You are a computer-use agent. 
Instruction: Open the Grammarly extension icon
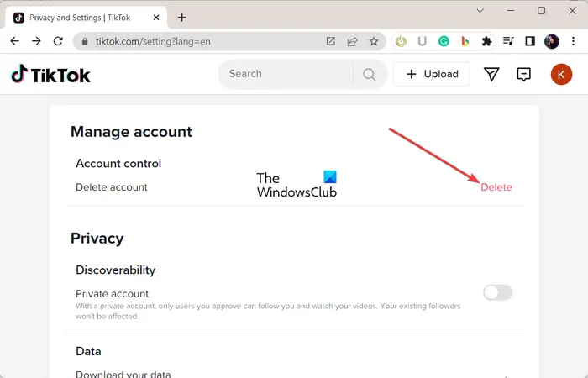pyautogui.click(x=444, y=41)
